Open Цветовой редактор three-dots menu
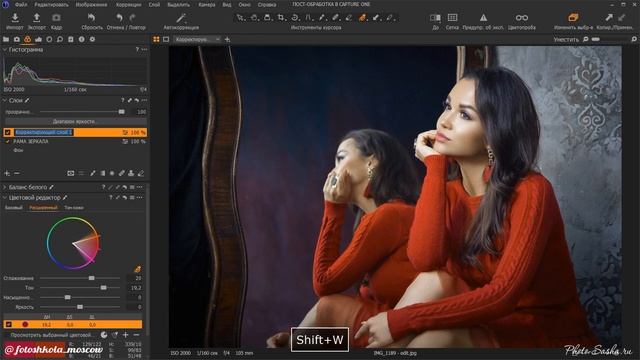The image size is (640, 360). pos(140,198)
